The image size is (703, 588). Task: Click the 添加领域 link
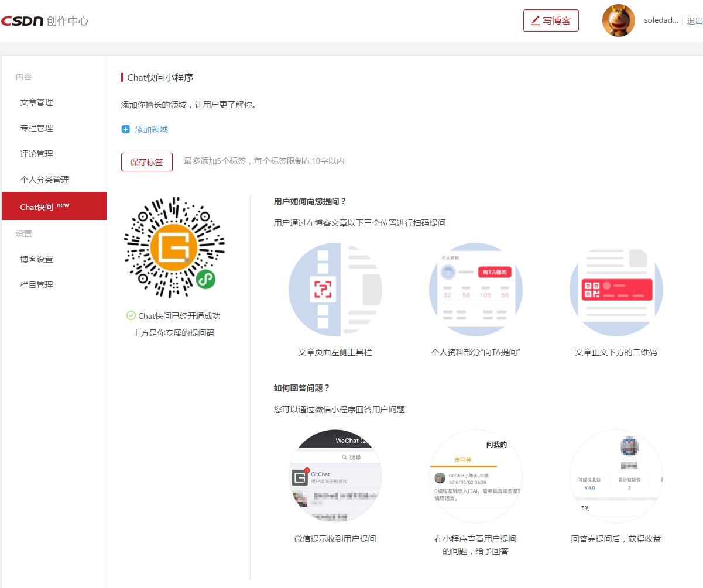(152, 129)
